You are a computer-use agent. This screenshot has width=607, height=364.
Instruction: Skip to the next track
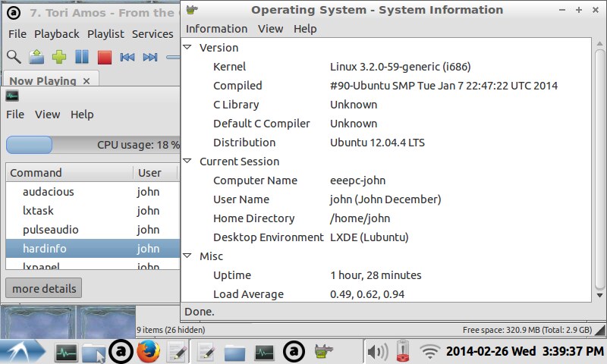[149, 57]
